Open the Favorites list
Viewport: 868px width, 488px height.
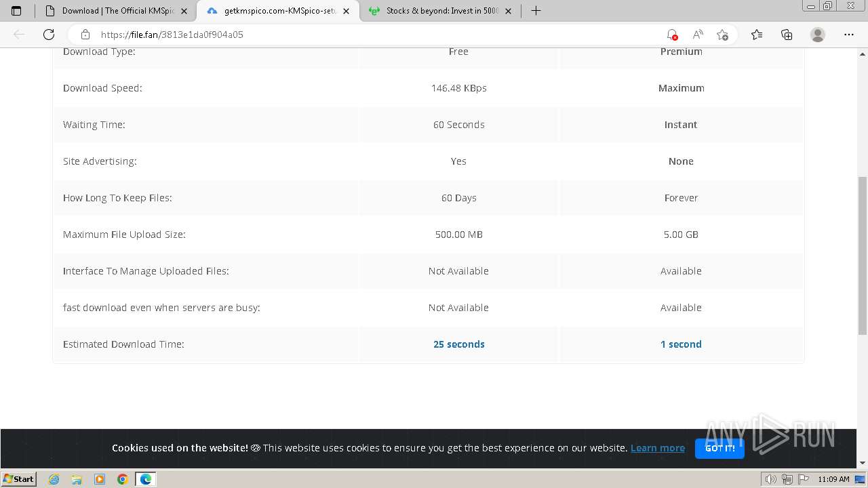tap(757, 35)
